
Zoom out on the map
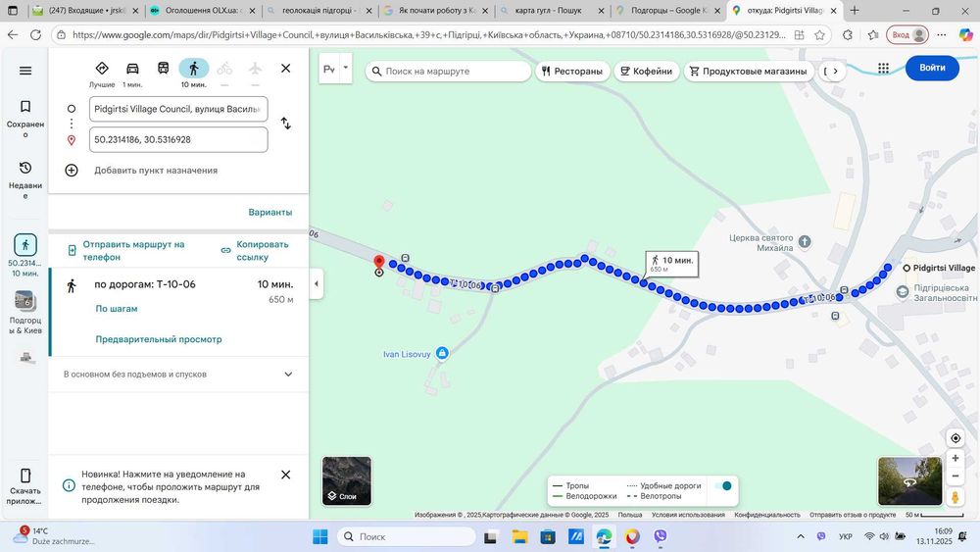[x=955, y=476]
